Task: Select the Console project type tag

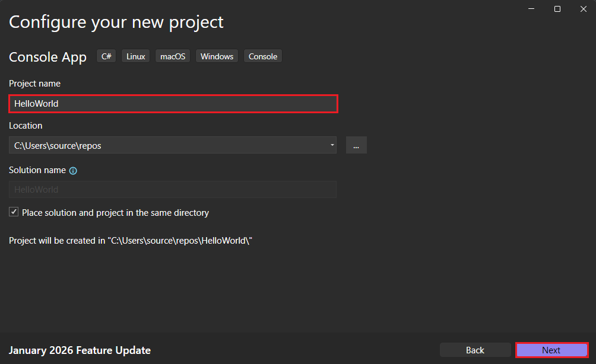Action: click(x=262, y=56)
